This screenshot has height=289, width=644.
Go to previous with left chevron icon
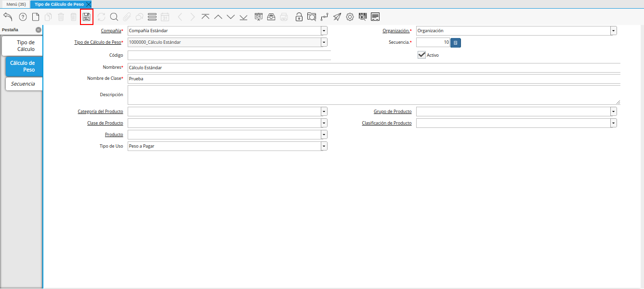tap(180, 17)
